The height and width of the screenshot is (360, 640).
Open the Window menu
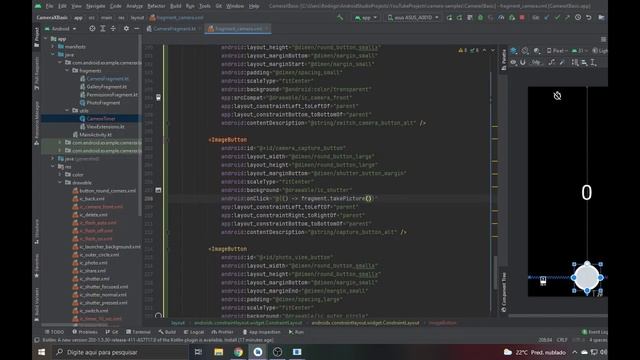[235, 6]
